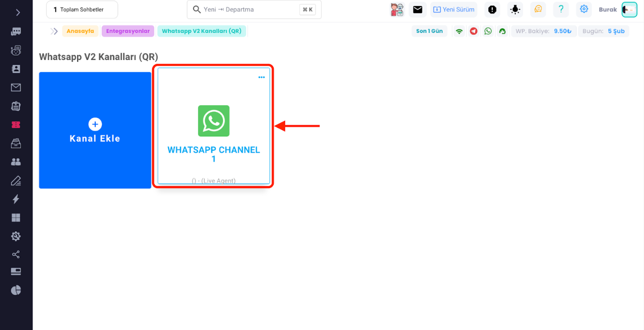Click the green wifi connection status icon
The height and width of the screenshot is (330, 644).
tap(459, 31)
